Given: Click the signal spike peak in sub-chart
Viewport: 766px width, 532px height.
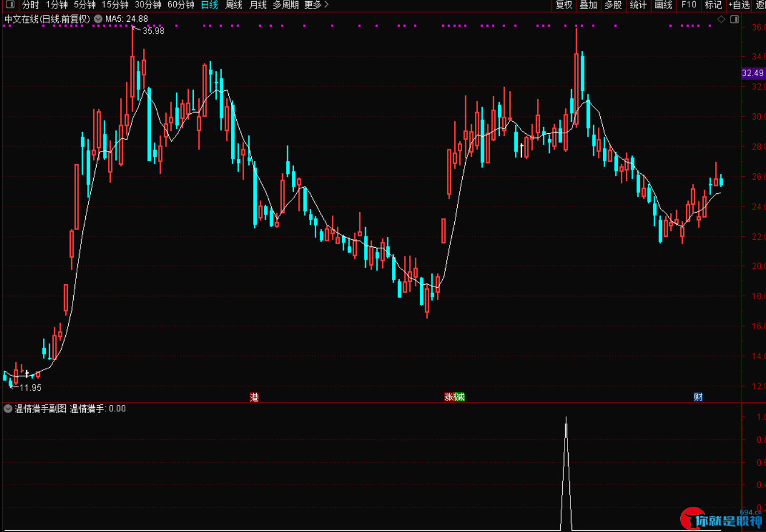Looking at the screenshot, I should [566, 418].
